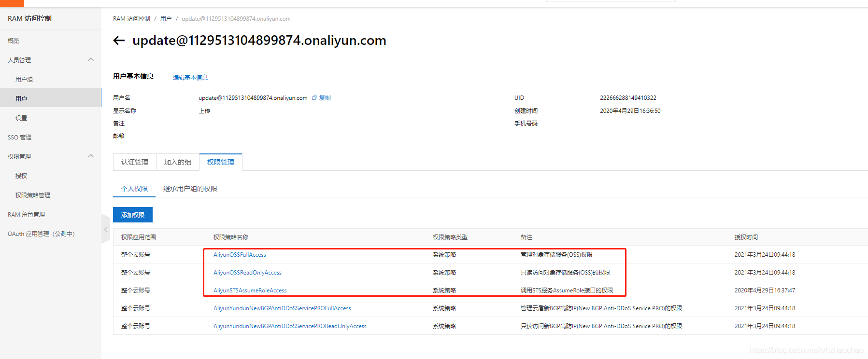Open 概览 in the sidebar
This screenshot has width=868, height=359.
[x=14, y=41]
